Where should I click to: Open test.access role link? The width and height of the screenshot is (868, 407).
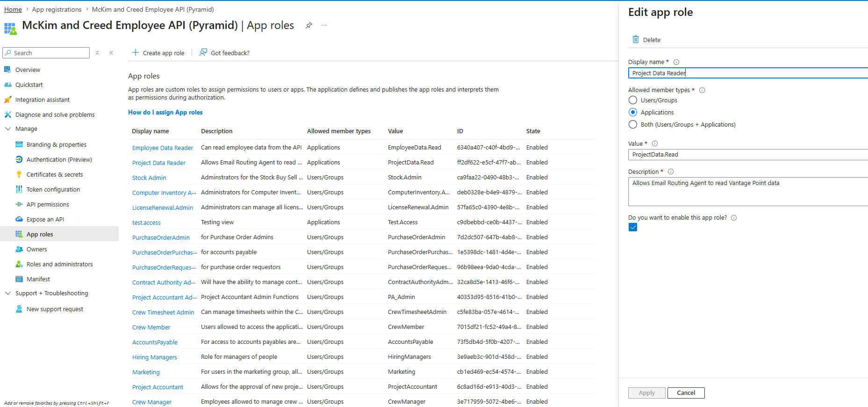coord(146,222)
